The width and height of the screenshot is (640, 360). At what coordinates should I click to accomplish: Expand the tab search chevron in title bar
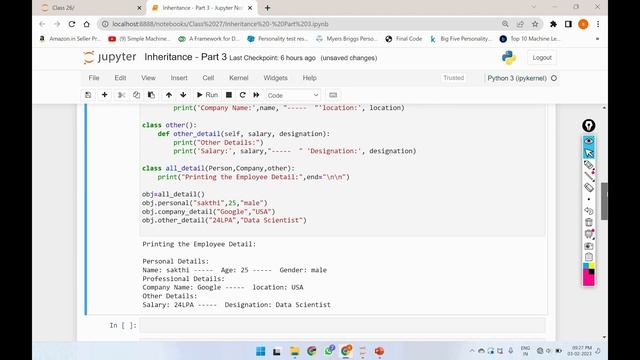[533, 7]
